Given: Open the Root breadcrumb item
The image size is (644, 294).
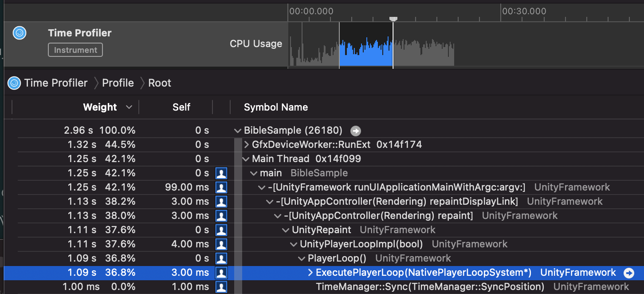Looking at the screenshot, I should [160, 83].
